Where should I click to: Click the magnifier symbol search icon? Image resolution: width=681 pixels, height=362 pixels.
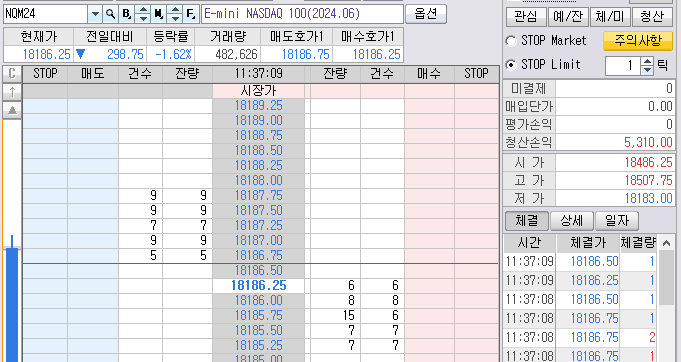[110, 14]
